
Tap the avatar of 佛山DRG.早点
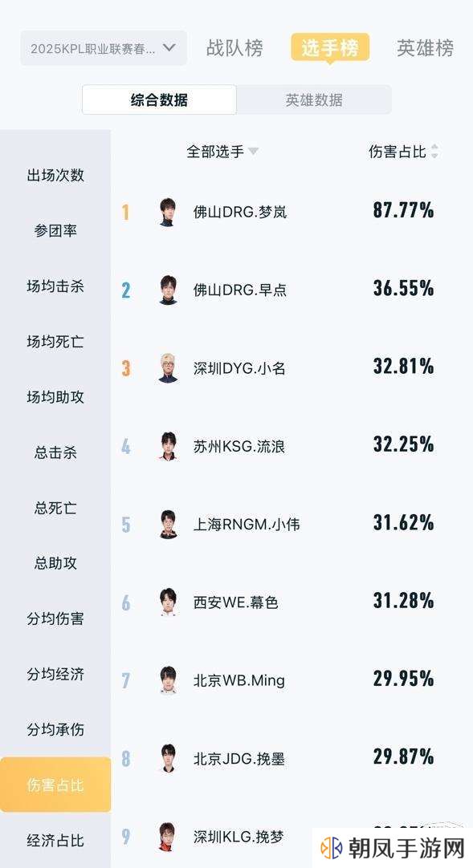pyautogui.click(x=168, y=290)
